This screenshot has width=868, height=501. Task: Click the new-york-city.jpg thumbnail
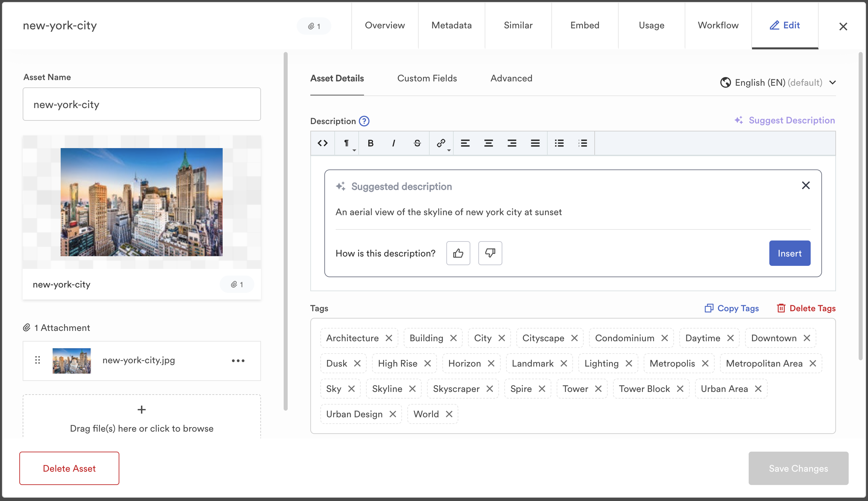tap(72, 360)
